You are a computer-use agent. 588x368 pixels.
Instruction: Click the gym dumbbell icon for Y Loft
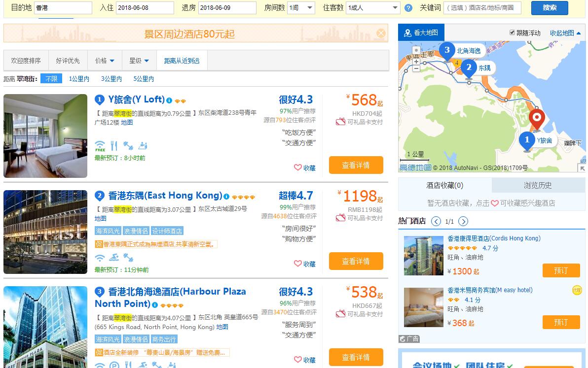point(128,146)
